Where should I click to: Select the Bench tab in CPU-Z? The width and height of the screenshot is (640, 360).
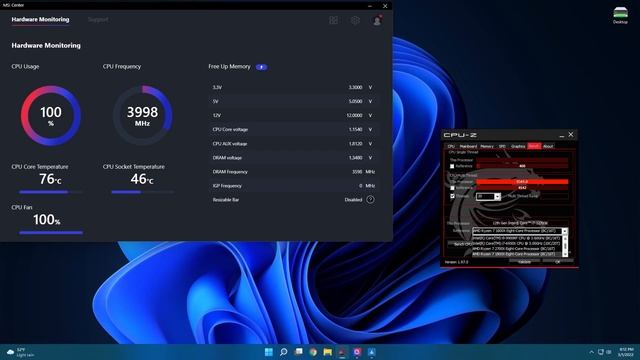[534, 146]
